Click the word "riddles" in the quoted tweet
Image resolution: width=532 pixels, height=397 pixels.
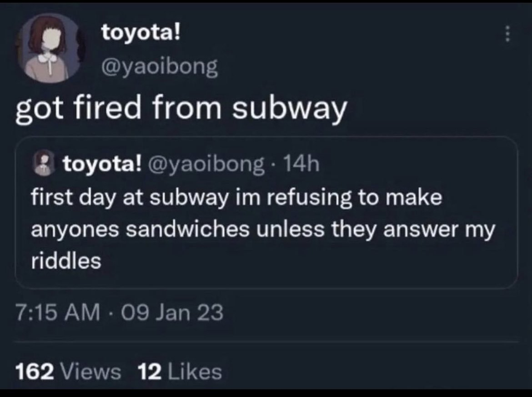pos(66,261)
